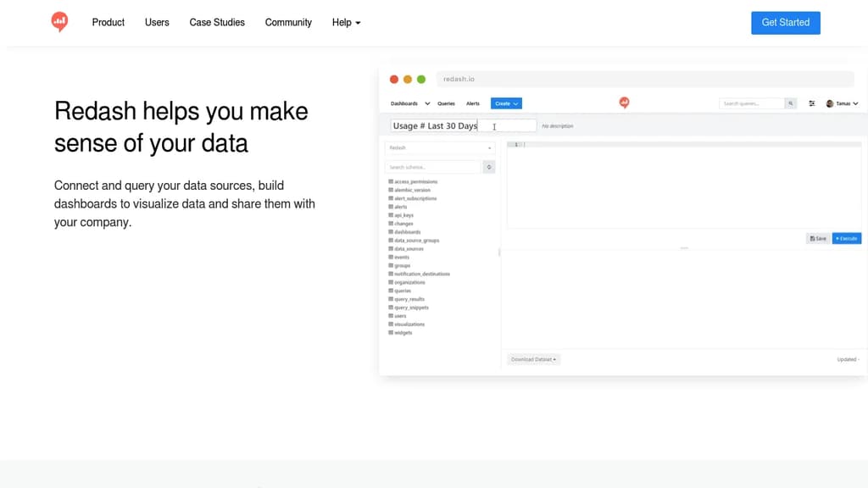Open the Case Studies page link
This screenshot has width=868, height=488.
(x=217, y=23)
